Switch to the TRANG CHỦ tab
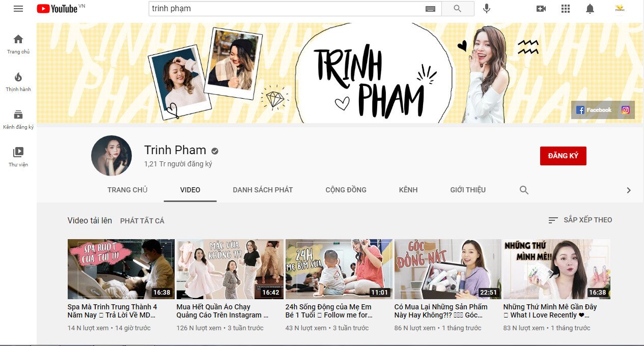This screenshot has height=346, width=644. pos(127,190)
